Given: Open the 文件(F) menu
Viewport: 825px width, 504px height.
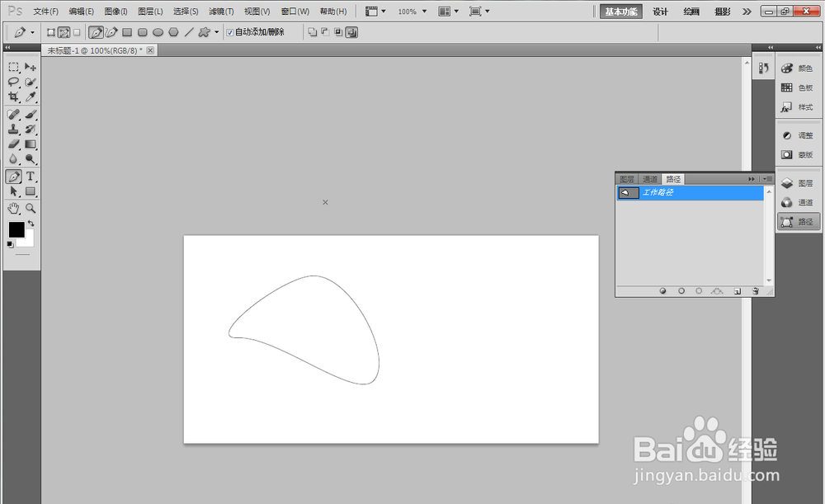Looking at the screenshot, I should pos(45,11).
